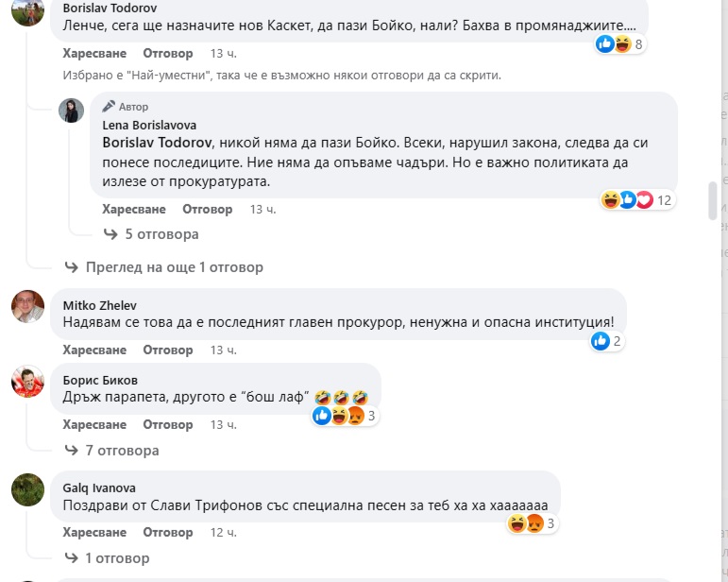This screenshot has width=728, height=582.
Task: Click like reaction icon on Mitko Zhelev's comment
Action: [x=600, y=341]
